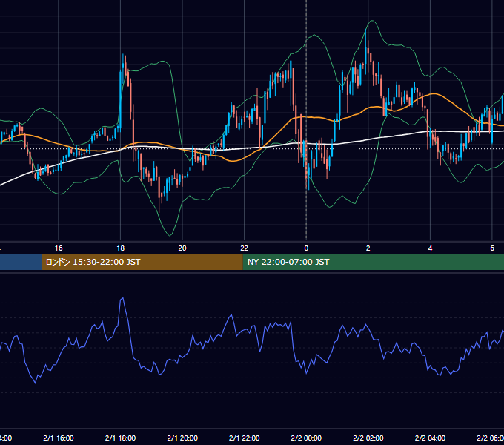Click the ロンドン 15:30-22:00 JST session bar
Image resolution: width=504 pixels, height=445 pixels.
(142, 262)
